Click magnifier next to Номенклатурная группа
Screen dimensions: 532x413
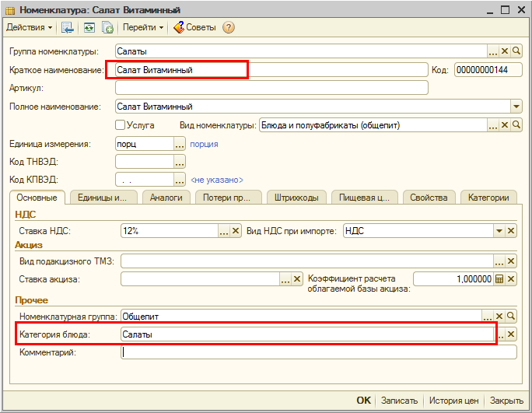pos(511,316)
